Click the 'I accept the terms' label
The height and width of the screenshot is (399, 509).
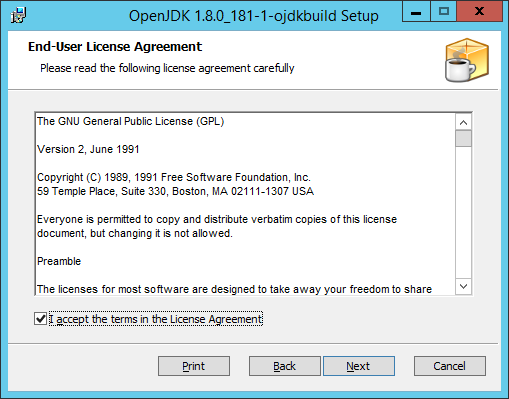156,319
